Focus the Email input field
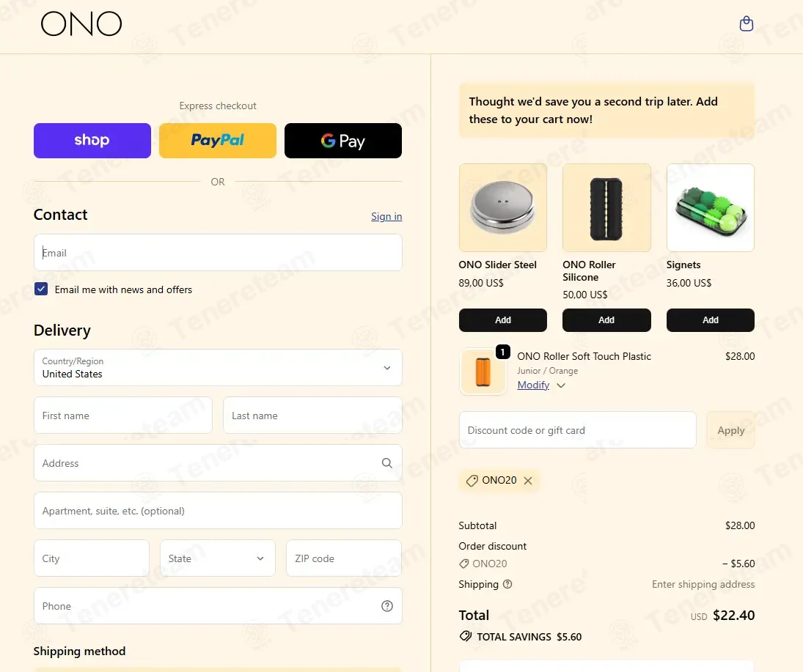803x672 pixels. [218, 253]
